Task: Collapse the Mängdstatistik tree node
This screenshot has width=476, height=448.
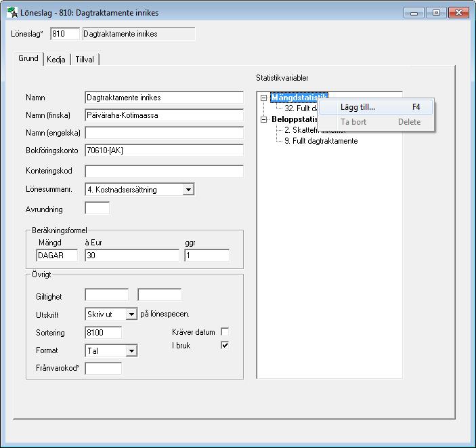Action: pyautogui.click(x=264, y=98)
